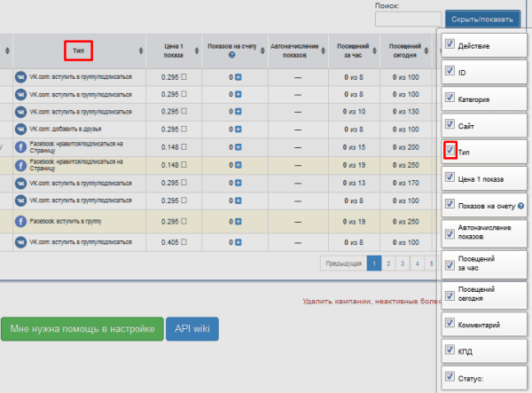Click help icon under "Показов на счету" column header
The image size is (532, 393).
[231, 55]
